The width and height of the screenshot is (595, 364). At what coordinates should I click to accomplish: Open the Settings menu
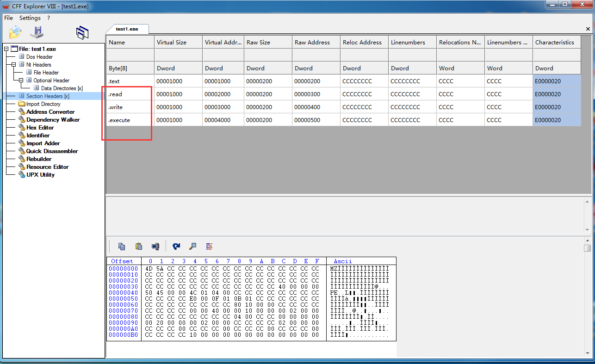click(30, 18)
